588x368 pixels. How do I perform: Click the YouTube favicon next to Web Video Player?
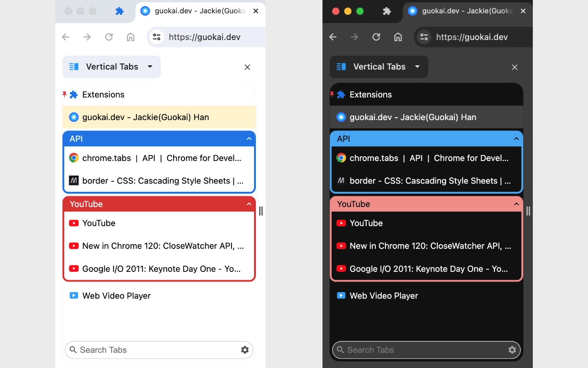[x=73, y=295]
